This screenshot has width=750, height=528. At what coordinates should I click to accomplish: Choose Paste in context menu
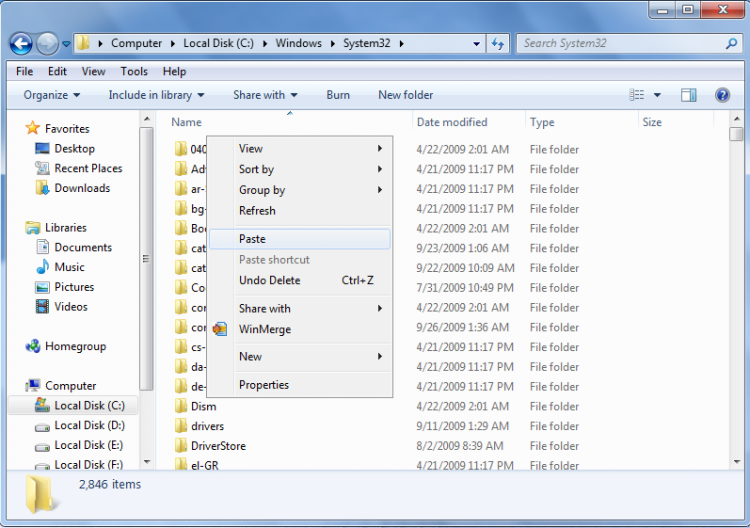tap(300, 239)
